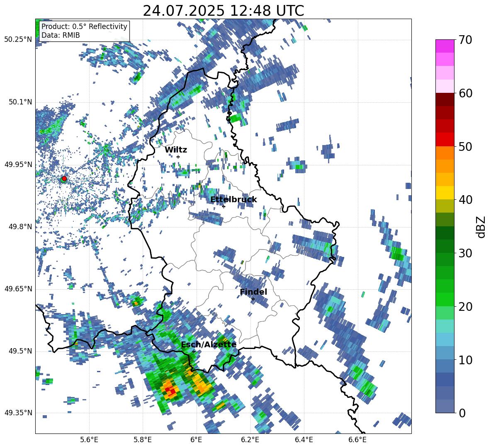Click the Wiltz station cross marker

(178, 157)
